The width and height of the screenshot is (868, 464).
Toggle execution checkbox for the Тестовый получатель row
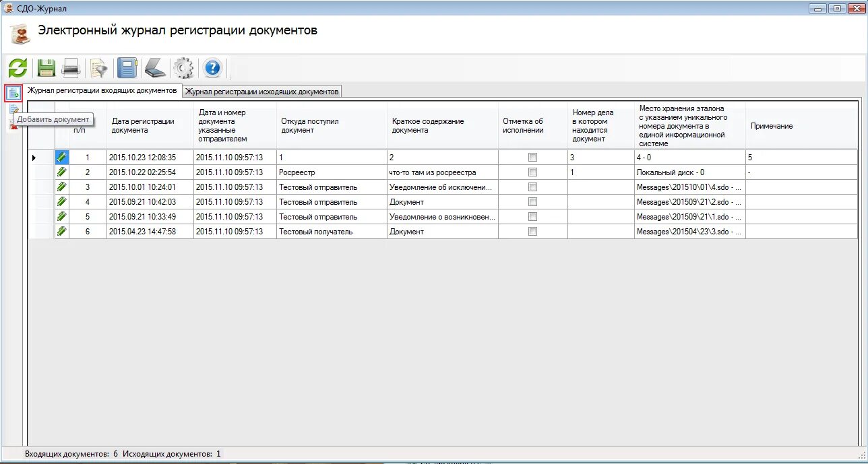532,231
